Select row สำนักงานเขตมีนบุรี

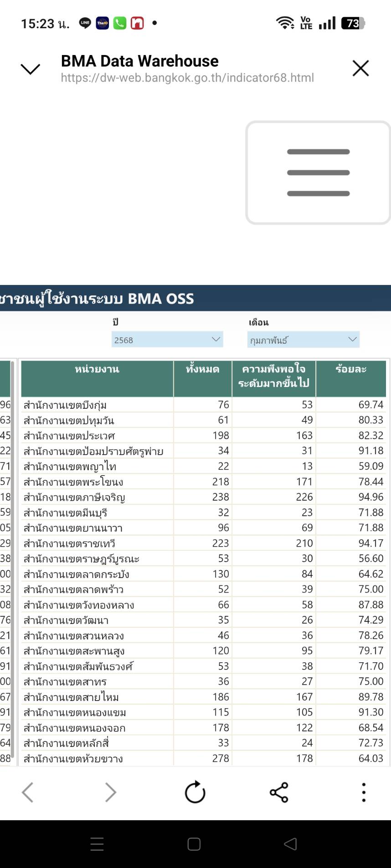(203, 513)
